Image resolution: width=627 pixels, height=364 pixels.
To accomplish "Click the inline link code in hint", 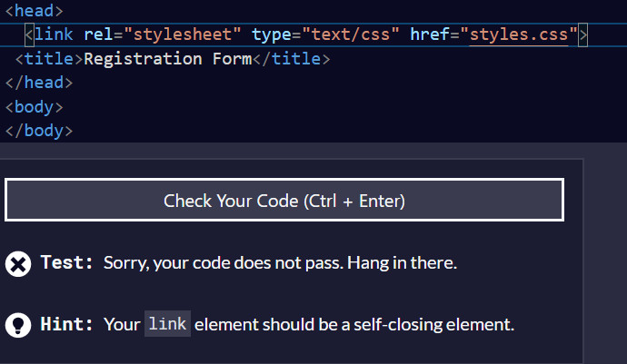I will 167,324.
